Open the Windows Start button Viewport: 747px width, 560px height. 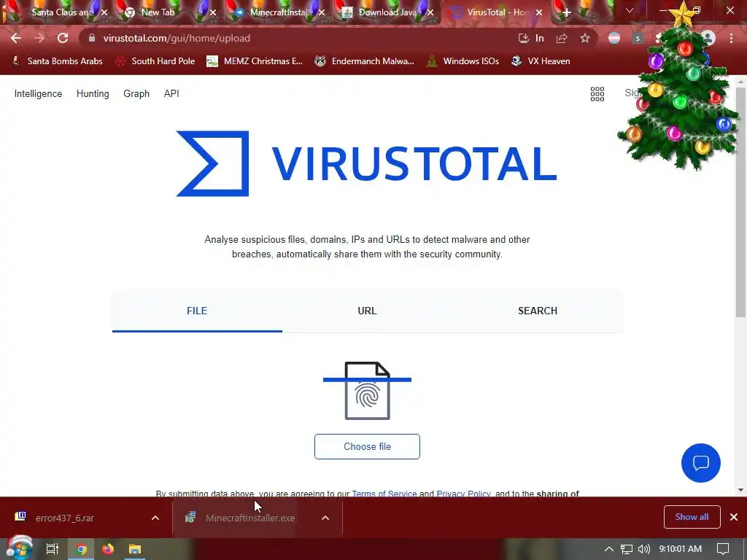pyautogui.click(x=19, y=548)
